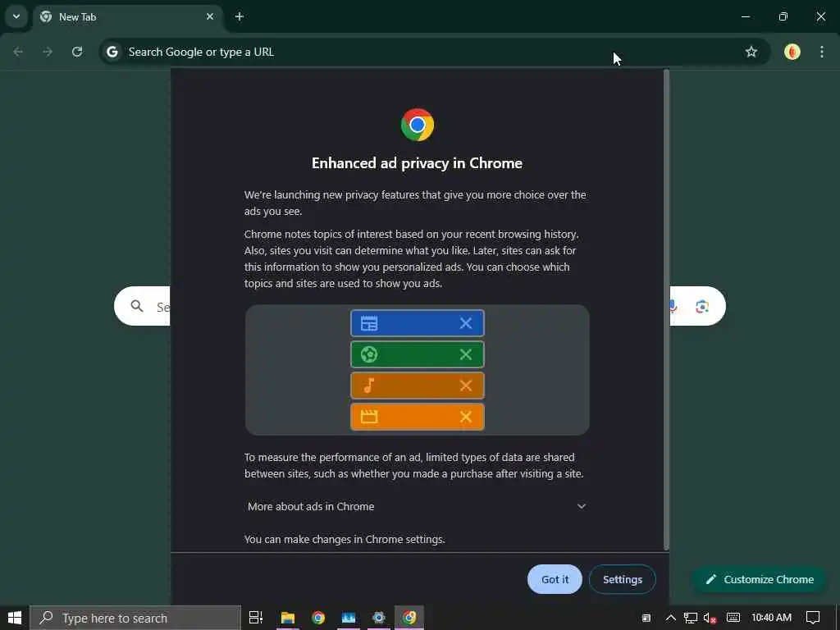Click the dialog's vertical scrollbar
The height and width of the screenshot is (630, 840).
coord(666,309)
